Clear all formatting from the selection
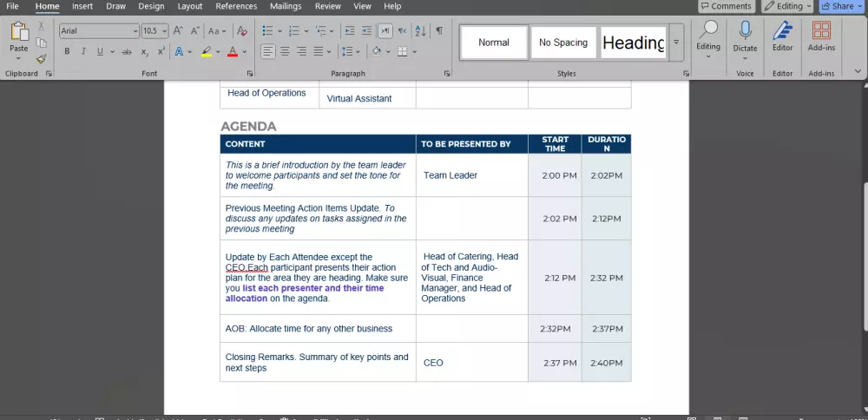This screenshot has height=420, width=868. [x=241, y=31]
